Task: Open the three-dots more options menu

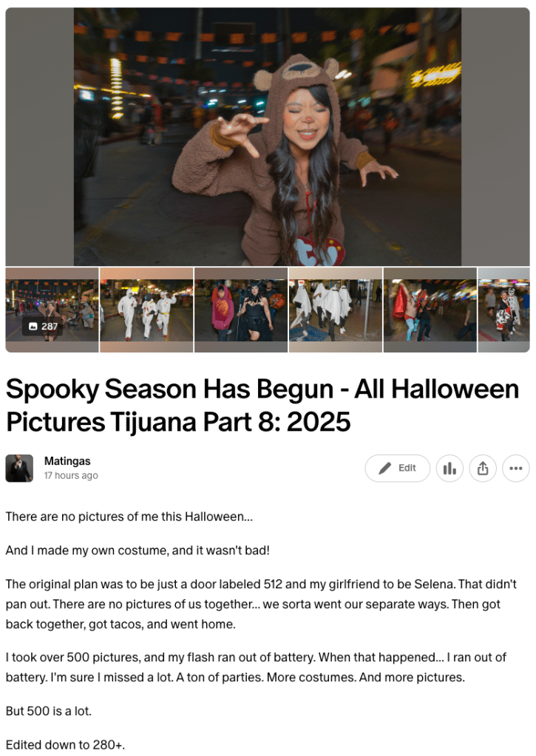Action: [x=516, y=469]
